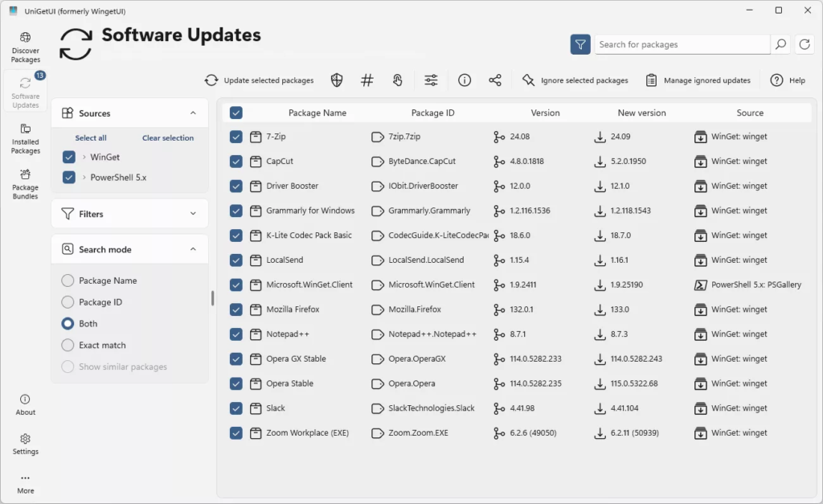Expand the Filters panel
Image resolution: width=823 pixels, height=504 pixels.
pos(193,215)
